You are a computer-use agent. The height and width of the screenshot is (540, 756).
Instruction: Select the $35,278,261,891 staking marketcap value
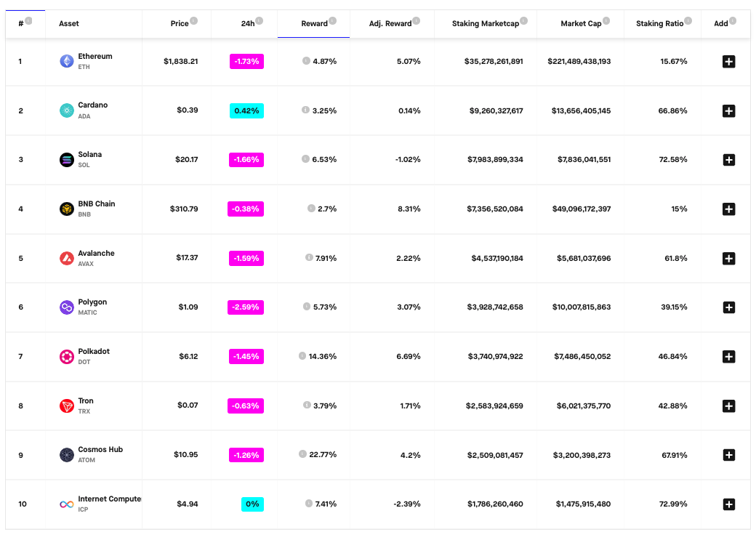[494, 62]
